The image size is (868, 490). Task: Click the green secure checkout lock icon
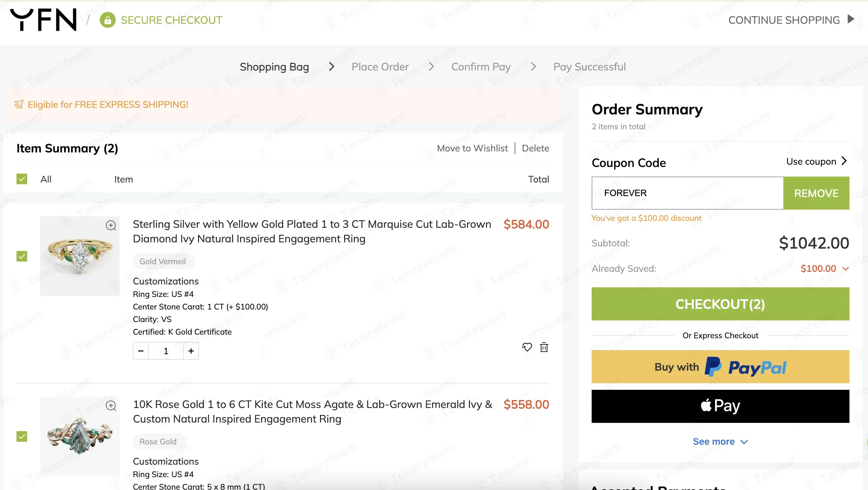tap(107, 20)
